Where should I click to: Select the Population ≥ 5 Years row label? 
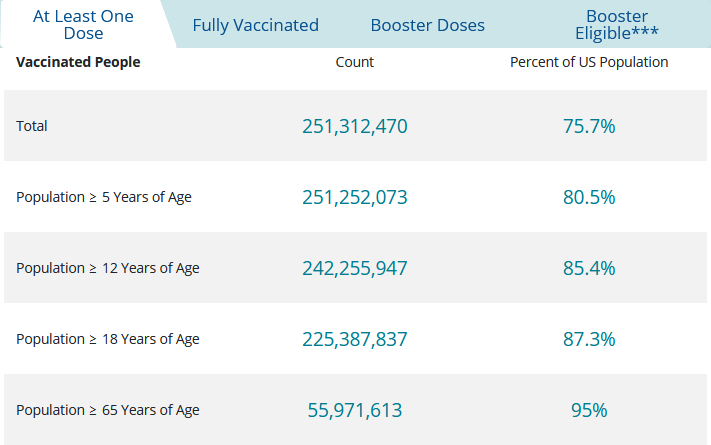click(x=104, y=197)
